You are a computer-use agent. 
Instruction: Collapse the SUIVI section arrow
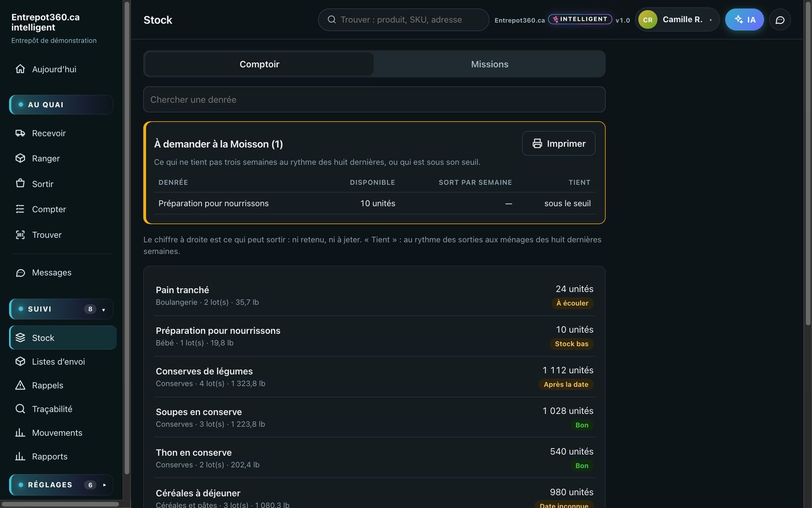[x=104, y=309]
